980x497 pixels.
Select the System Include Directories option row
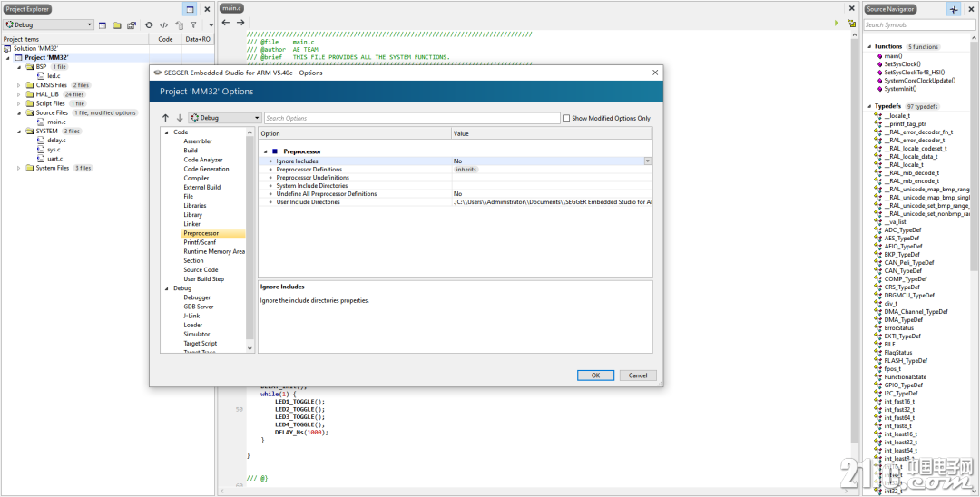[x=455, y=185]
